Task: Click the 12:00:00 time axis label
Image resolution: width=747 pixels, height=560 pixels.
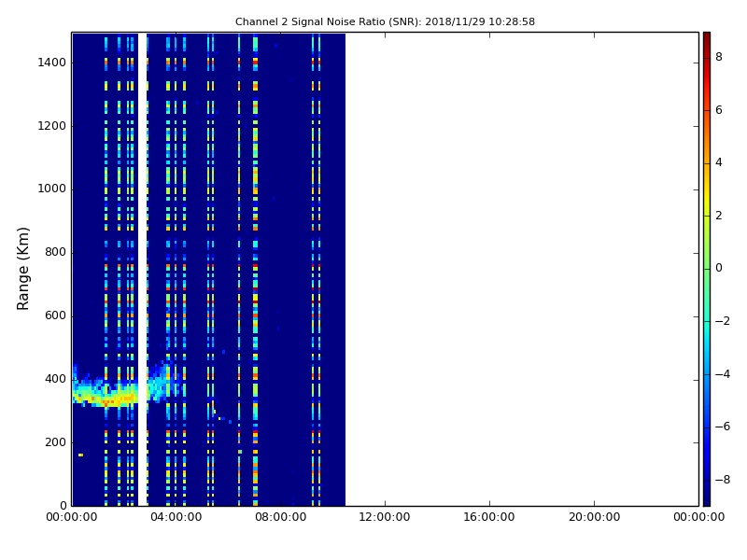Action: 385,517
